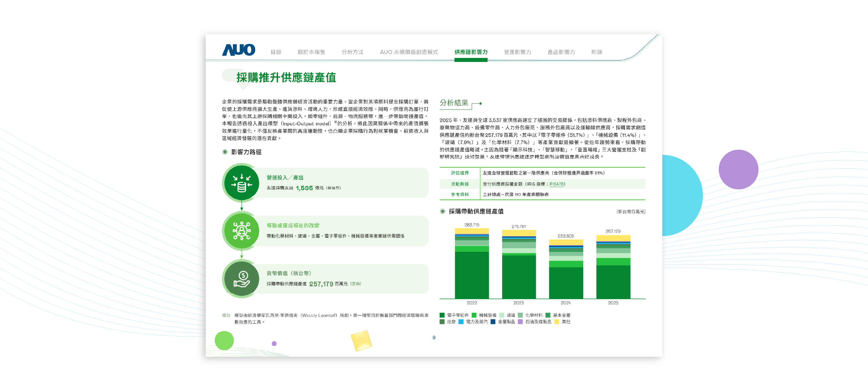
Task: Click the 275,781 value label above 2023
Action: tap(519, 227)
